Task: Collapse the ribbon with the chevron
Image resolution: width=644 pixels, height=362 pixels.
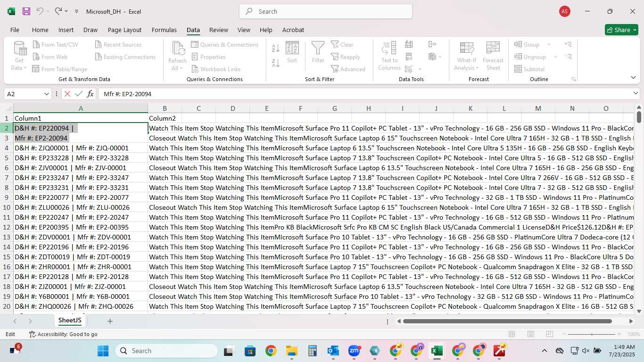Action: tap(633, 78)
